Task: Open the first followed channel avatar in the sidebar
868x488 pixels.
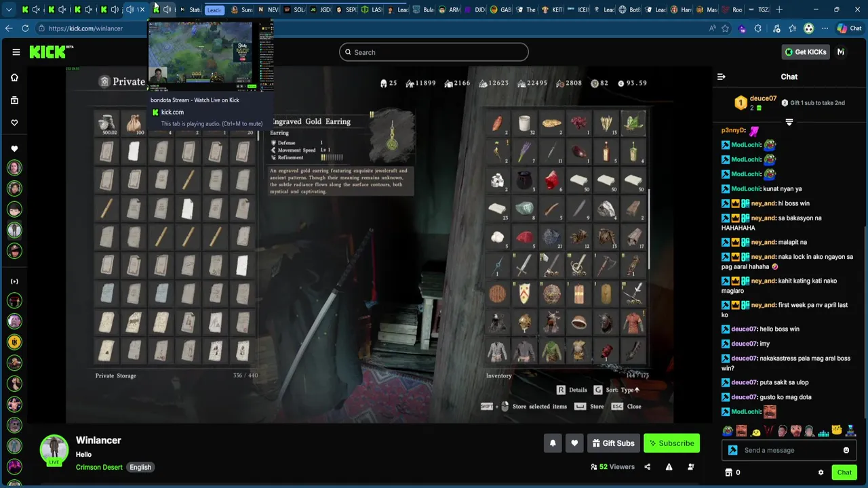Action: (x=14, y=167)
